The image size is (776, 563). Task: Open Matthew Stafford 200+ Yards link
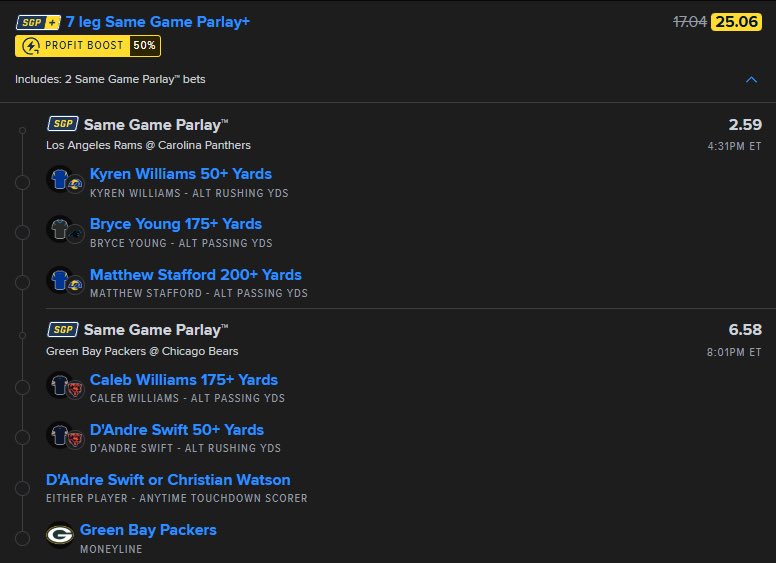[x=195, y=275]
